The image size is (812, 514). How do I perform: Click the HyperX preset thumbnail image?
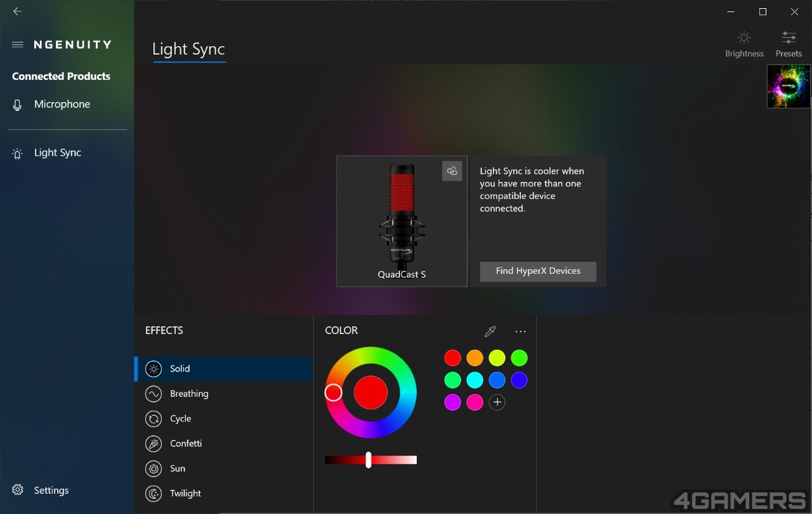point(789,86)
